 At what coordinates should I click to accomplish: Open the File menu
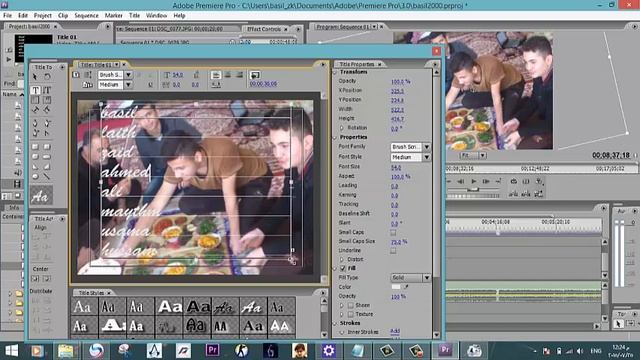[x=7, y=16]
